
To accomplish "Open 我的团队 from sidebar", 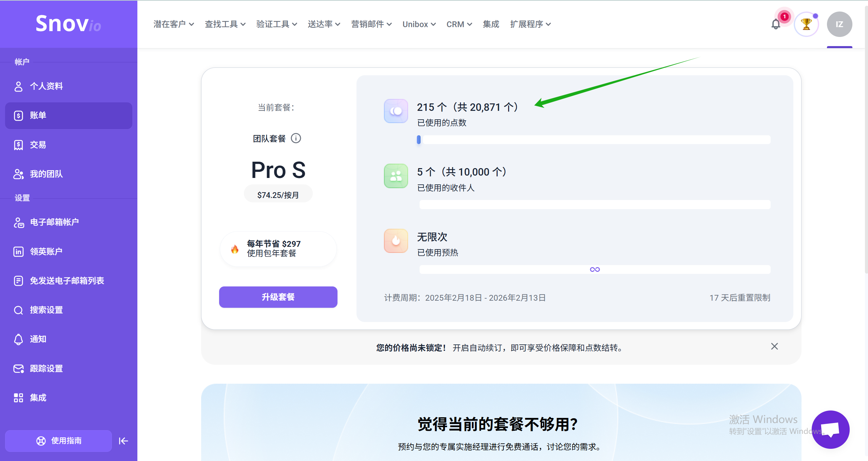I will pyautogui.click(x=69, y=174).
